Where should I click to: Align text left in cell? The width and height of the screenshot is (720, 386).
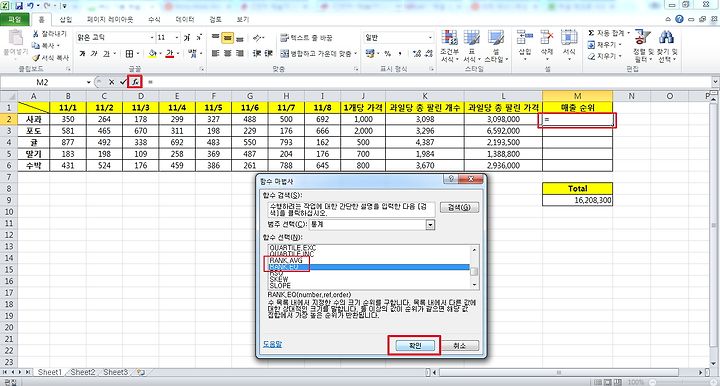pyautogui.click(x=215, y=54)
